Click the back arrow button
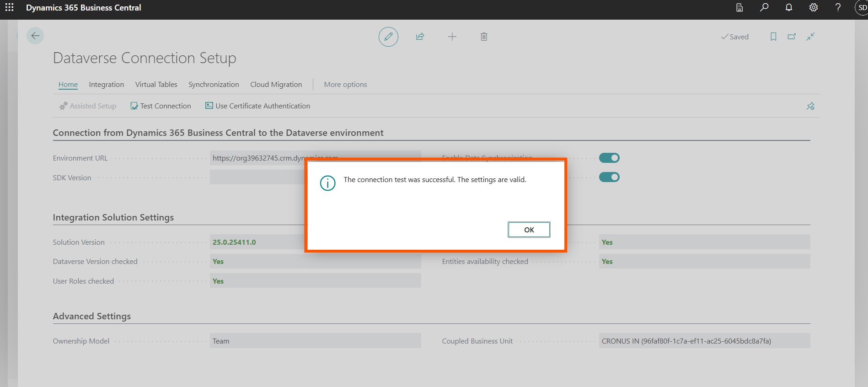The width and height of the screenshot is (868, 387). point(35,36)
